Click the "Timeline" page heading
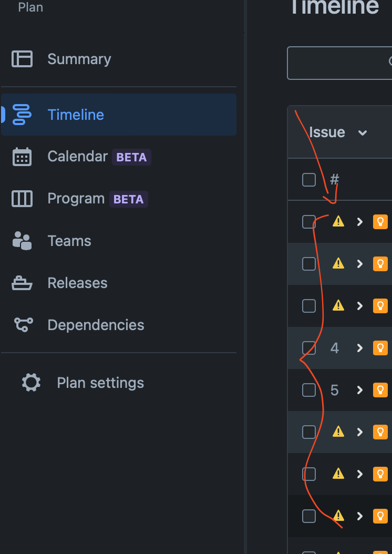This screenshot has height=554, width=392. tap(334, 6)
